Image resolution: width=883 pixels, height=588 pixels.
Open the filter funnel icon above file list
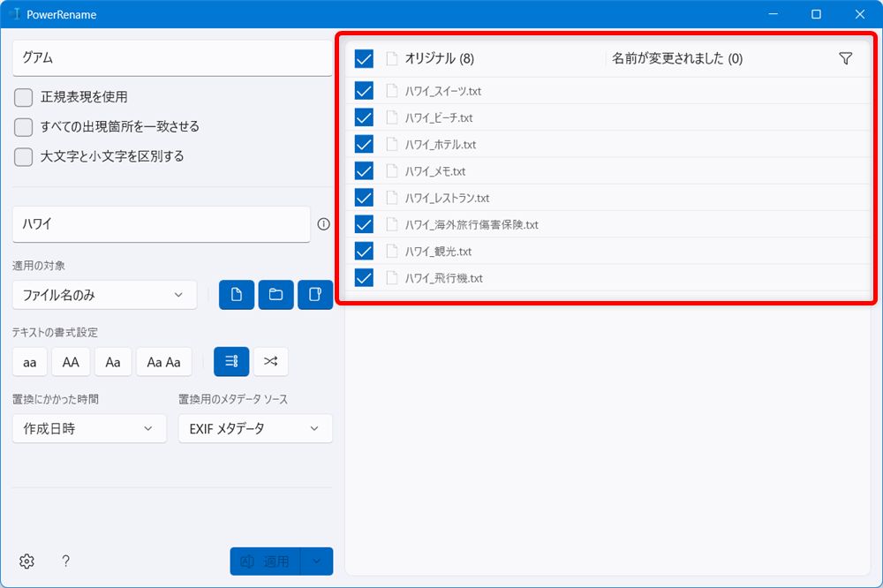[x=845, y=57]
